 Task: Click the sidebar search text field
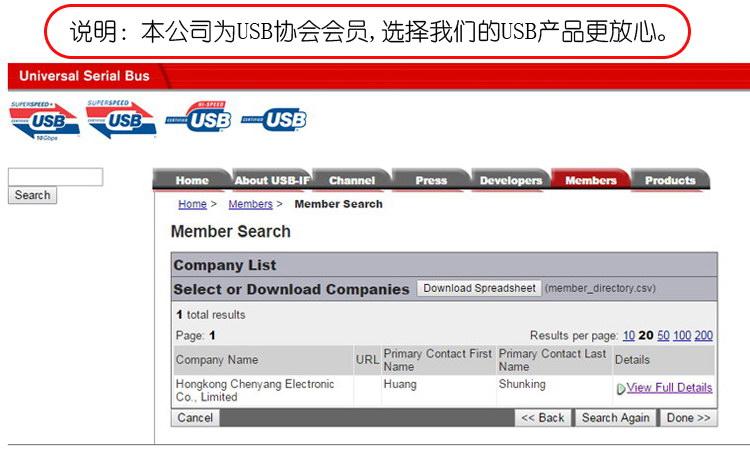[x=55, y=177]
